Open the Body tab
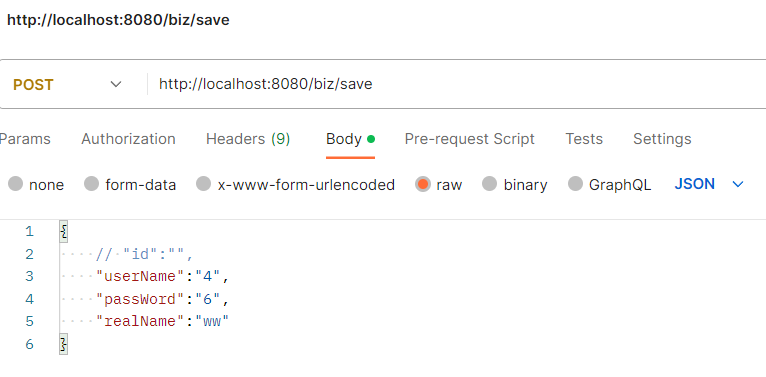This screenshot has height=377, width=766. (x=350, y=139)
